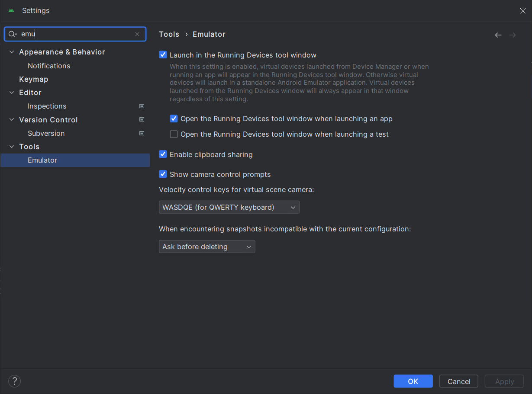Collapse the Appearance & Behavior section
532x394 pixels.
(12, 52)
